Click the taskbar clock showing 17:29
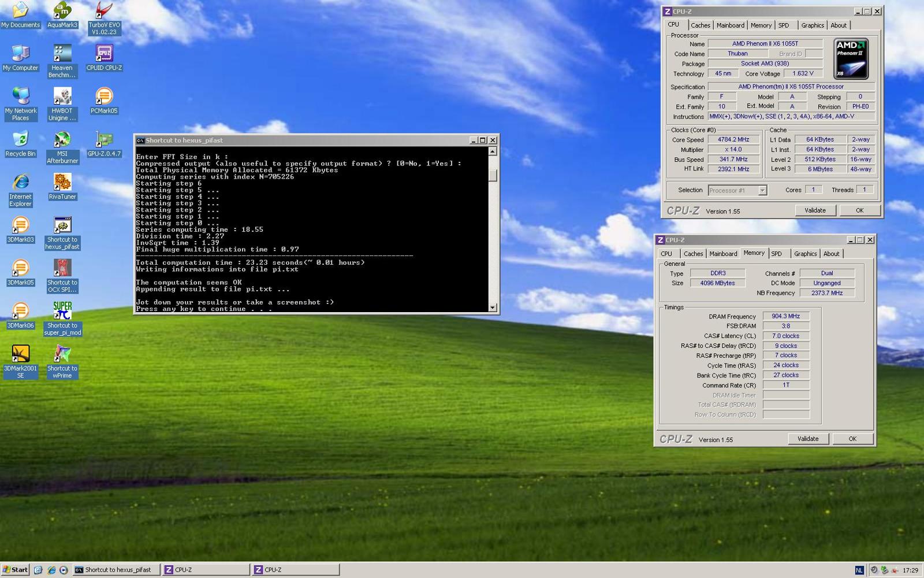Image resolution: width=924 pixels, height=578 pixels. tap(910, 570)
